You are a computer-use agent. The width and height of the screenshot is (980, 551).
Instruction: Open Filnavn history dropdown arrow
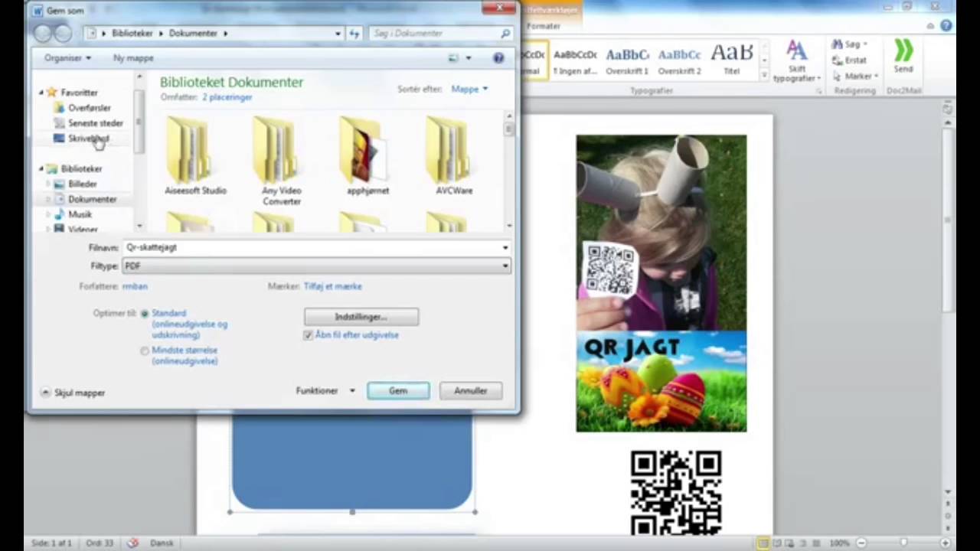pyautogui.click(x=505, y=248)
